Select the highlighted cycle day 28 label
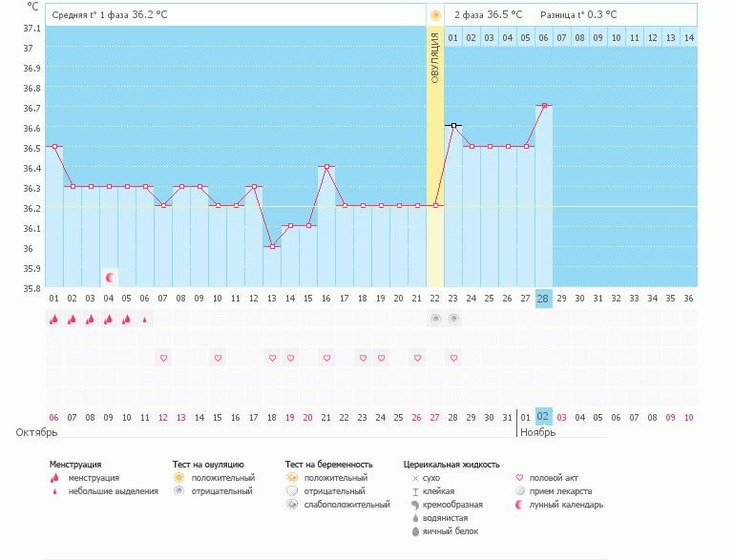Screen dimensions: 734x560 (543, 299)
